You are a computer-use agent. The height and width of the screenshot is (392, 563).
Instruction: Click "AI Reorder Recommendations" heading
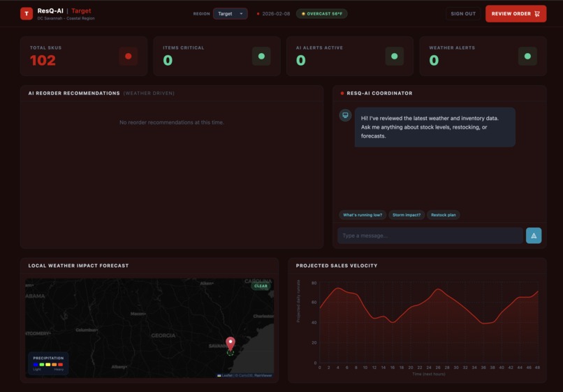(x=74, y=93)
